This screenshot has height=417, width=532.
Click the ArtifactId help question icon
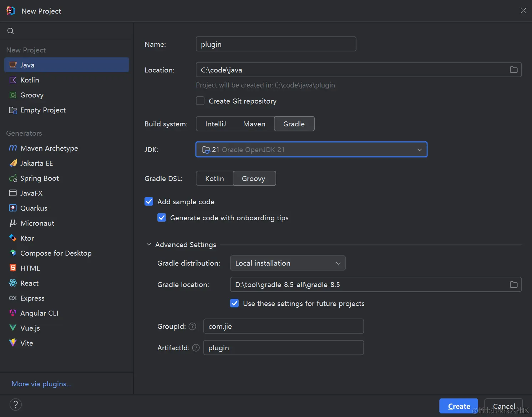pyautogui.click(x=196, y=348)
